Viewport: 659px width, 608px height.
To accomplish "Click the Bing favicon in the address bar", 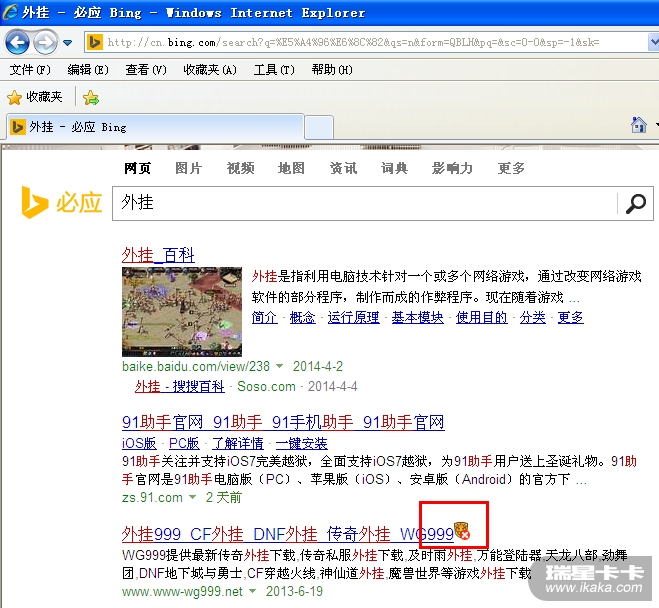I will 95,42.
